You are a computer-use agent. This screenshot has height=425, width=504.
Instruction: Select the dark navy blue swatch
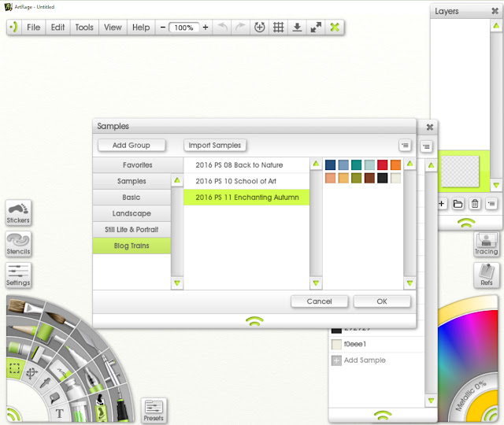coord(330,164)
